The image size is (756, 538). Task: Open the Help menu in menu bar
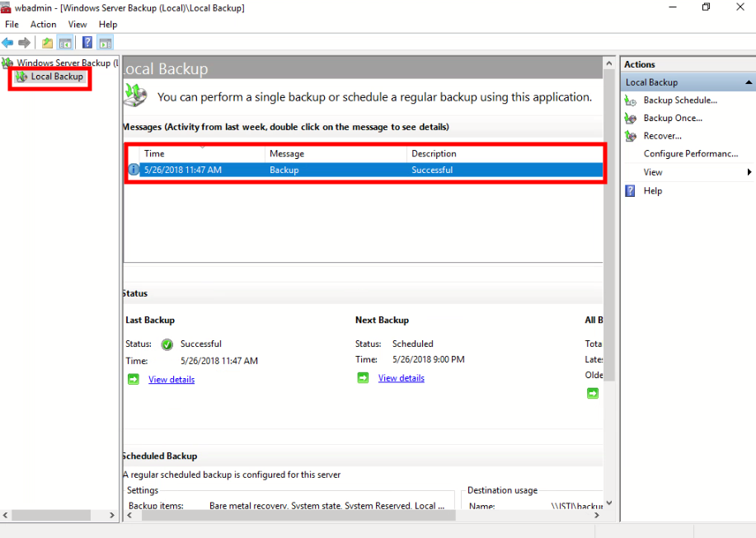108,24
